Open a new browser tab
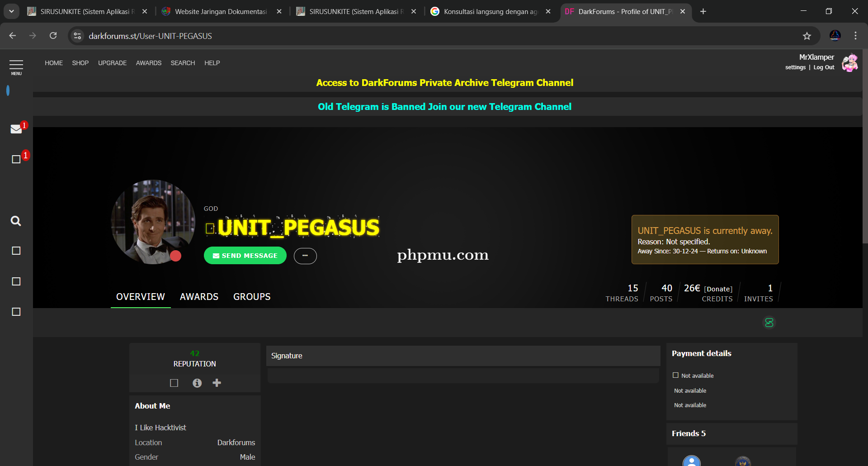 [703, 11]
